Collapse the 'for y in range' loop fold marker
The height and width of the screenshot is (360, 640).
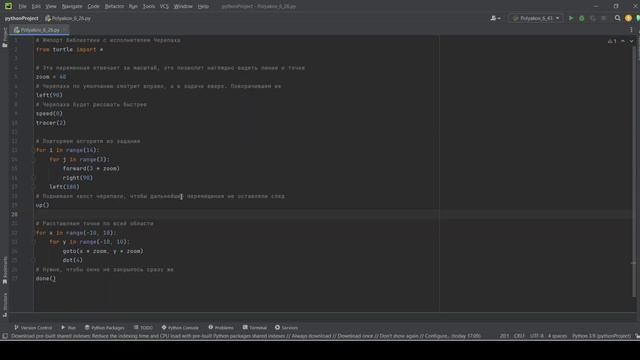(35, 242)
